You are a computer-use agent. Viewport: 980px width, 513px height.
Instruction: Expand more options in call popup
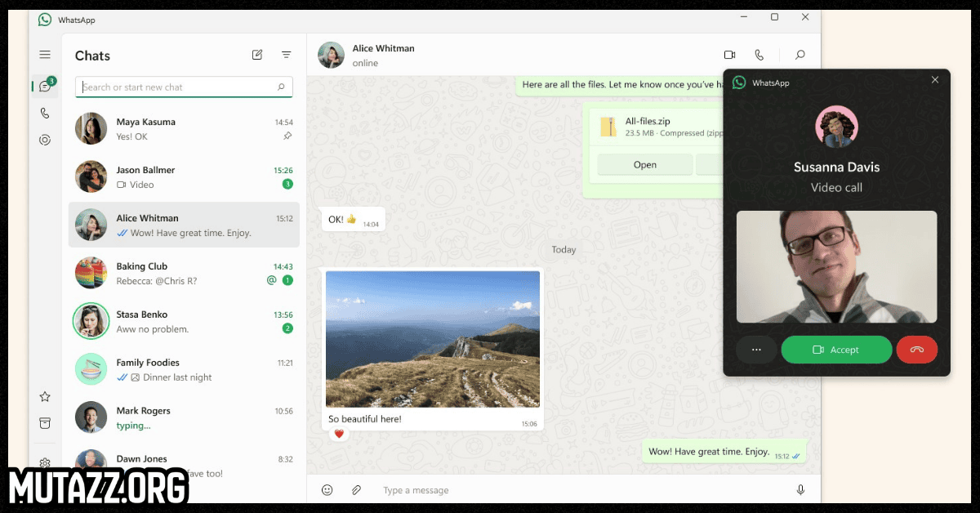[756, 350]
